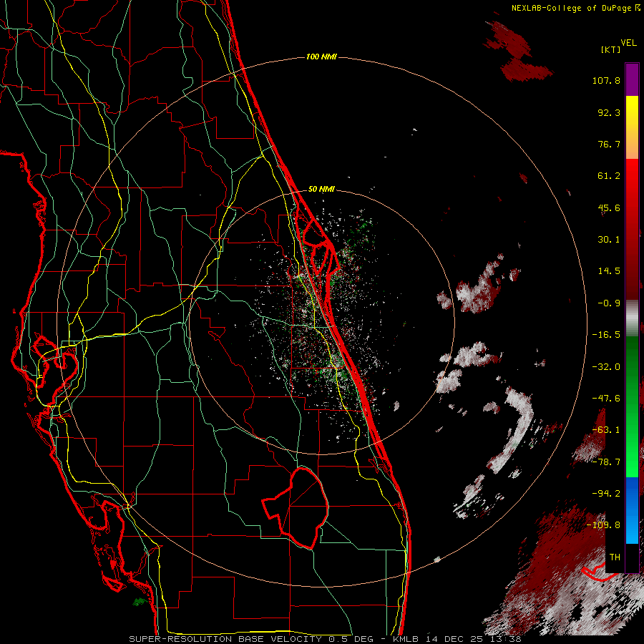The image size is (644, 644).
Task: Select the -47.6 velocity scale value
Action: (606, 399)
